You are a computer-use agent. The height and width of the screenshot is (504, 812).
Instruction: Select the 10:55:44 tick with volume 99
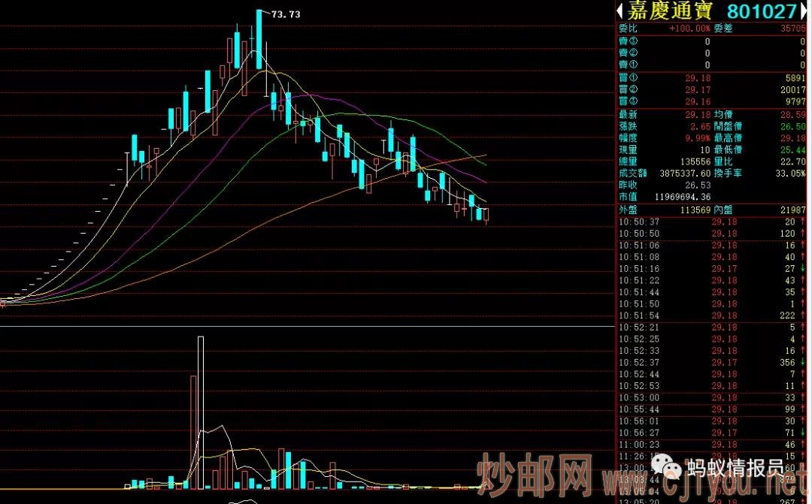click(712, 410)
